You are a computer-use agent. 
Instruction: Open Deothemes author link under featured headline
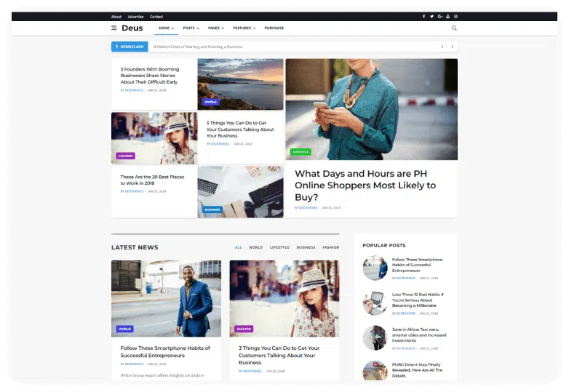point(308,208)
